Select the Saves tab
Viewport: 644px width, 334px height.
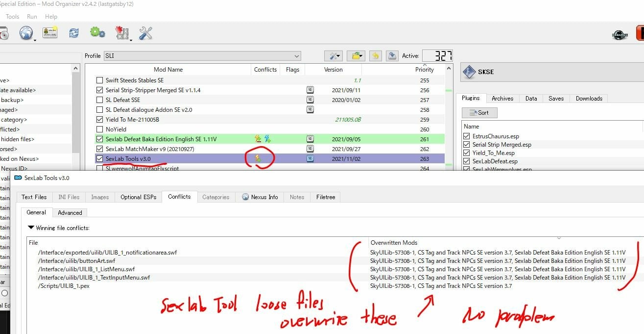[x=556, y=98]
